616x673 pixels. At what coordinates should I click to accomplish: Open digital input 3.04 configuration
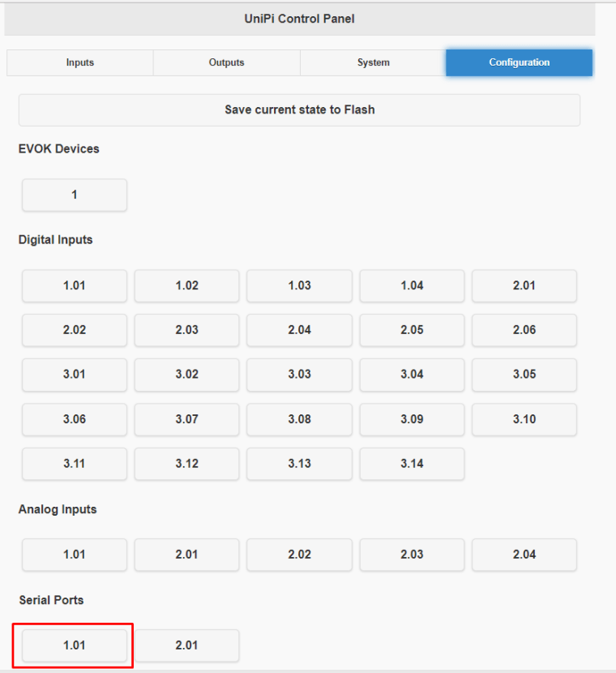[412, 375]
